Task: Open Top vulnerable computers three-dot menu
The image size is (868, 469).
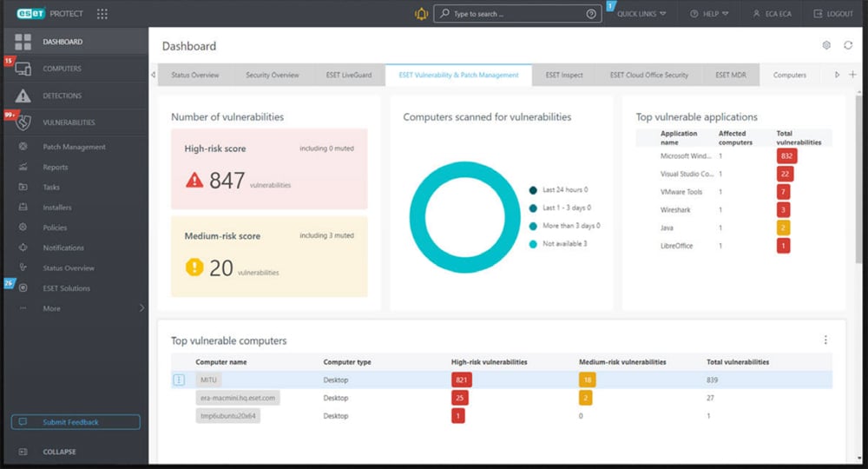Action: click(x=825, y=340)
